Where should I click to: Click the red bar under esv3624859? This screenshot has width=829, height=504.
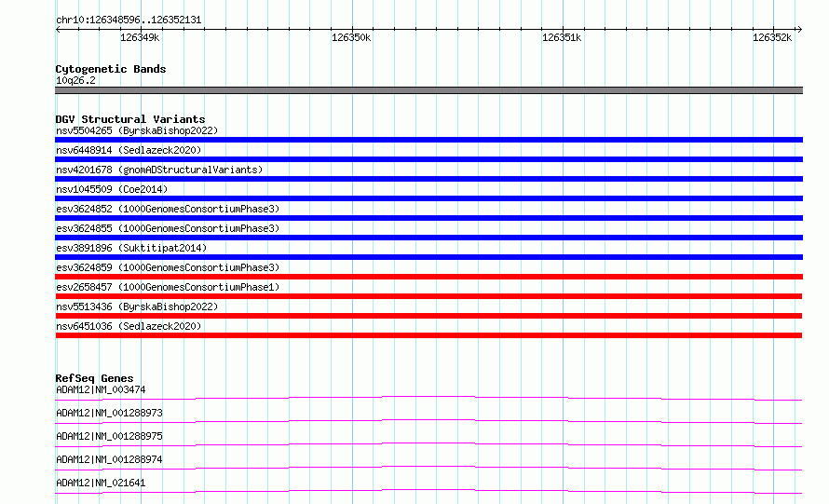click(x=428, y=277)
